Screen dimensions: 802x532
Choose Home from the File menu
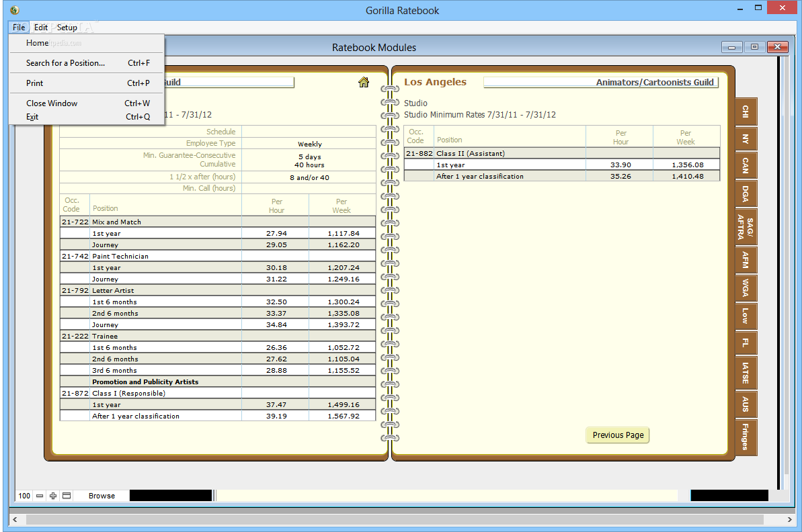click(87, 43)
